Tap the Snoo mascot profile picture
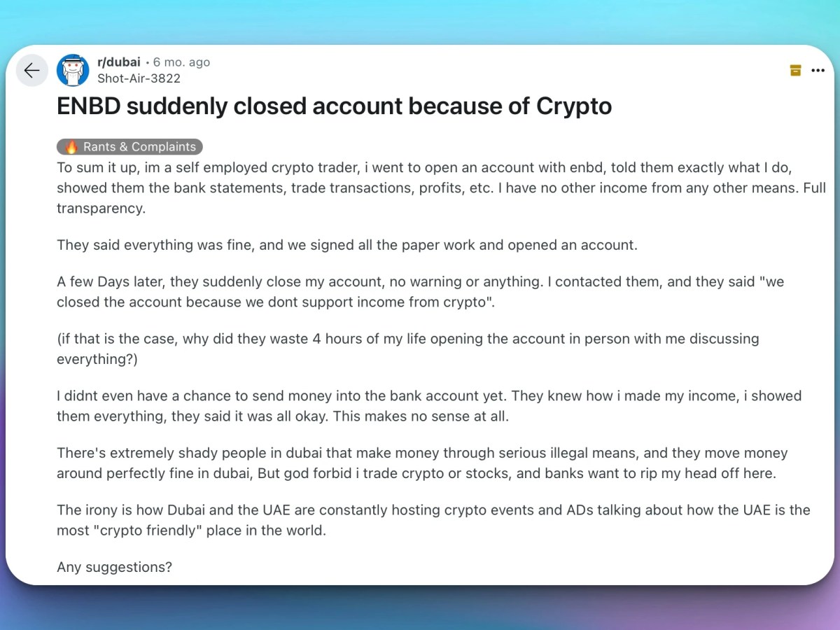Screen dimensions: 840x630 click(x=73, y=70)
